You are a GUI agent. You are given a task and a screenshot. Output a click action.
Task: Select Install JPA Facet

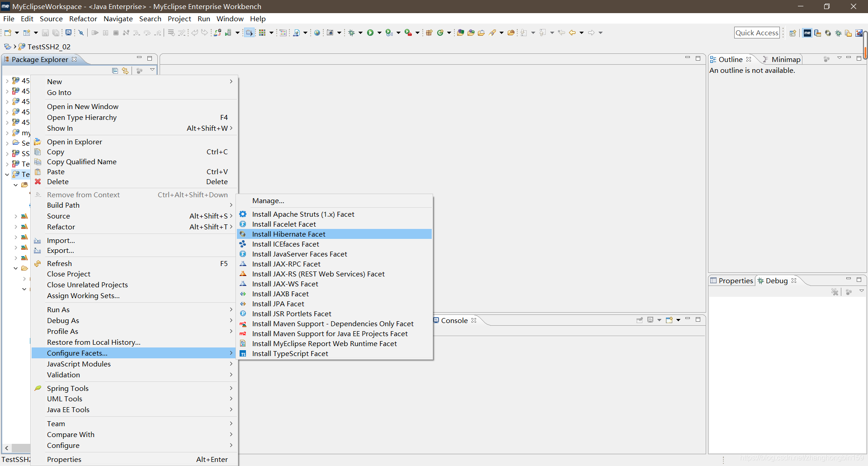(335, 304)
